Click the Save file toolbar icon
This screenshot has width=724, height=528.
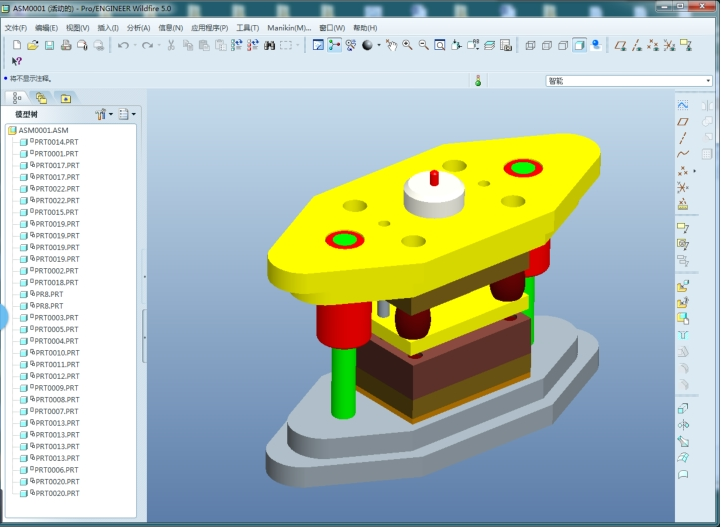pyautogui.click(x=49, y=45)
